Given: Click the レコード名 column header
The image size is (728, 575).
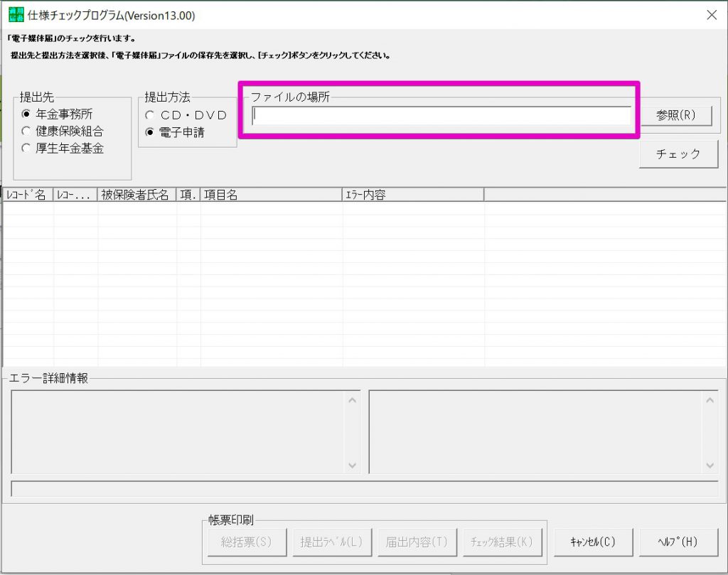Looking at the screenshot, I should point(28,195).
